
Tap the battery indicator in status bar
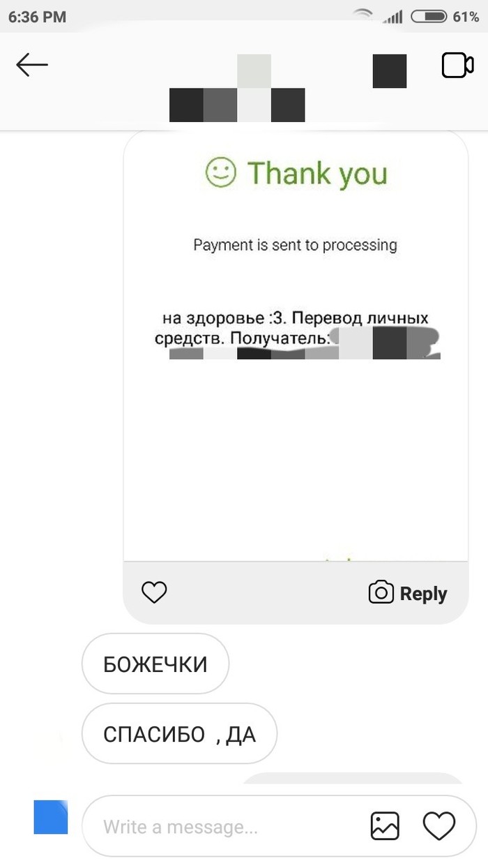coord(429,17)
